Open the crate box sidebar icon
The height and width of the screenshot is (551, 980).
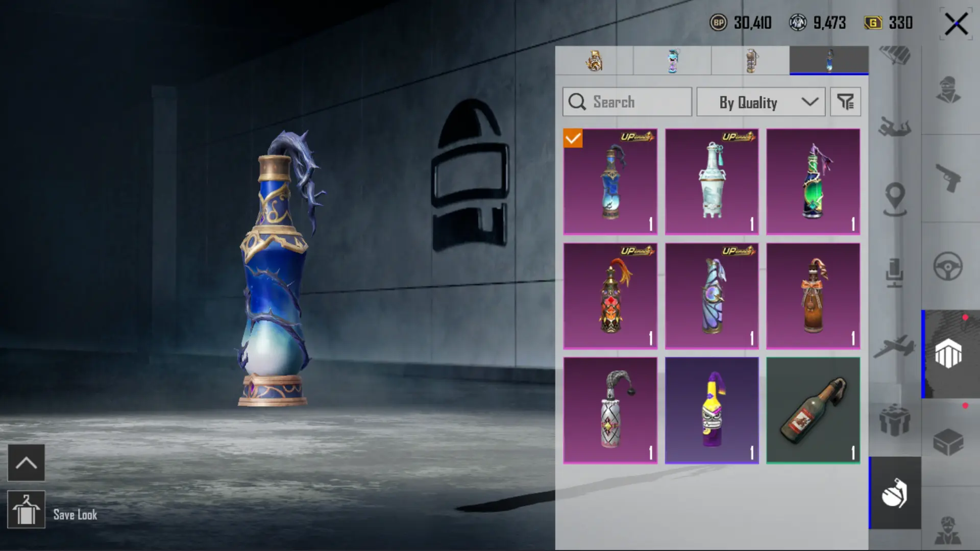(948, 441)
